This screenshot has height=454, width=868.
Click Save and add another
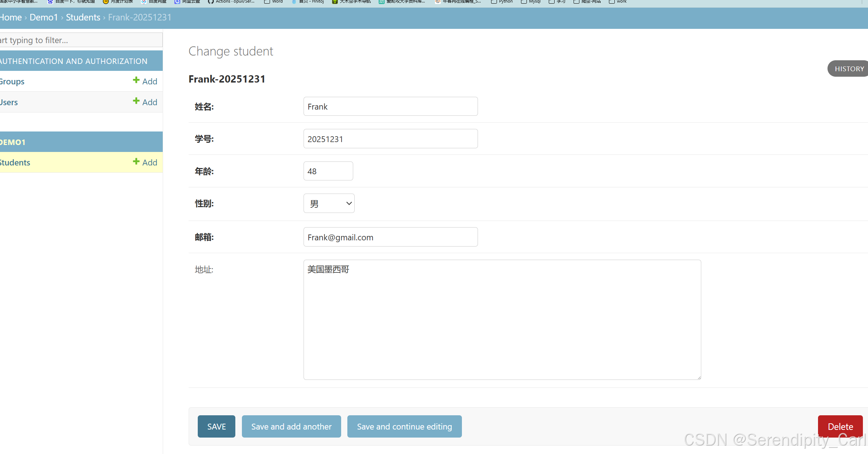coord(291,426)
